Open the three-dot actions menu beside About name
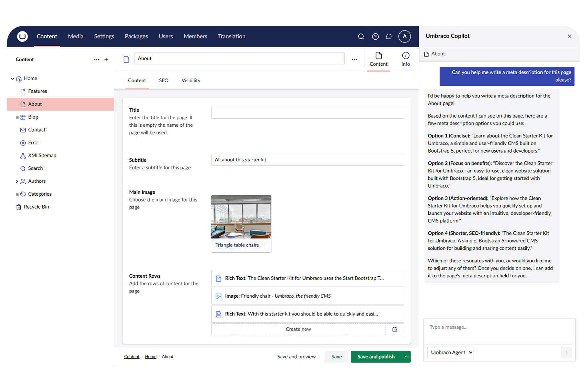Screen dimensions: 587x392 [354, 59]
